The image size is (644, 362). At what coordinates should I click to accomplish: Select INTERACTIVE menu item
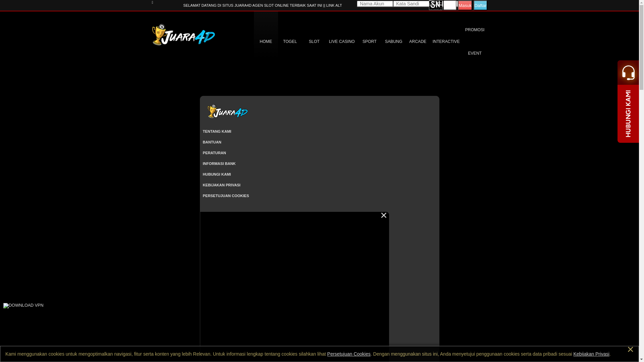(446, 42)
